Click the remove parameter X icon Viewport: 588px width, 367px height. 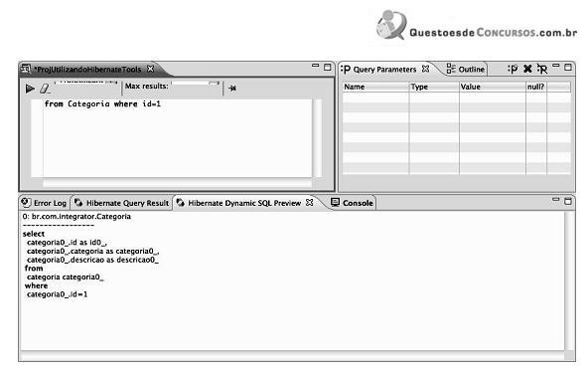click(x=527, y=69)
